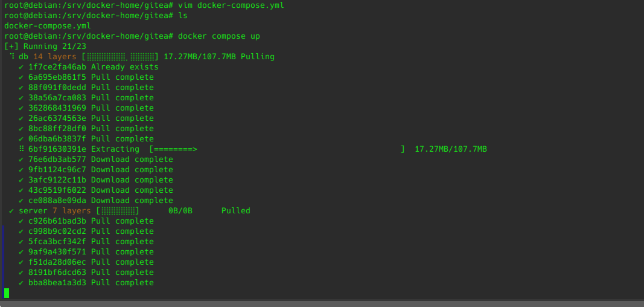Click the green terminal cursor block
644x307 pixels.
pyautogui.click(x=7, y=293)
